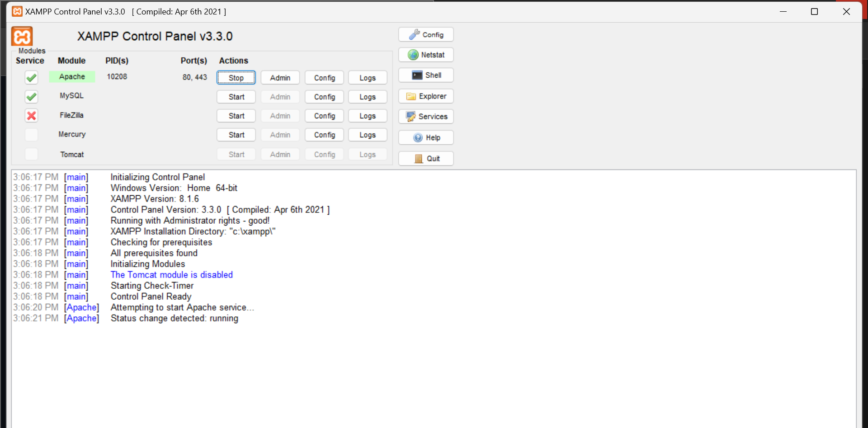Click the XAMPP logo in the panel header
The image size is (868, 428).
(x=22, y=36)
